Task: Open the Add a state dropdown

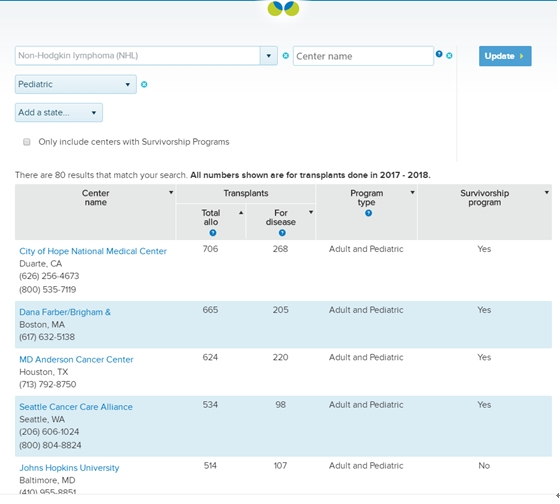Action: (59, 113)
